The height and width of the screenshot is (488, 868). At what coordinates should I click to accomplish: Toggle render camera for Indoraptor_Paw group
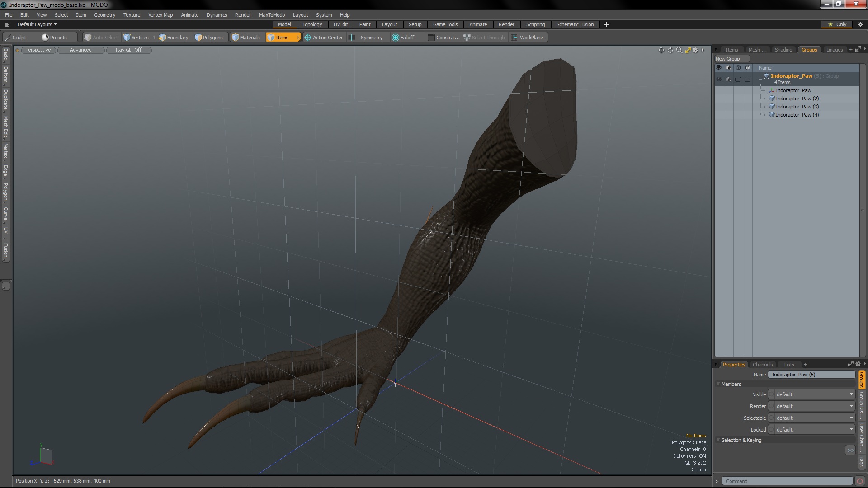[728, 79]
